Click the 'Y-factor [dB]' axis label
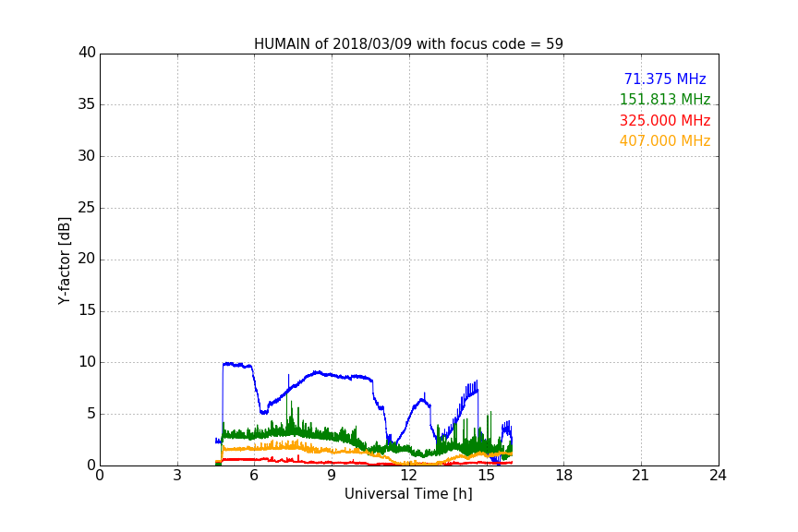 (64, 260)
